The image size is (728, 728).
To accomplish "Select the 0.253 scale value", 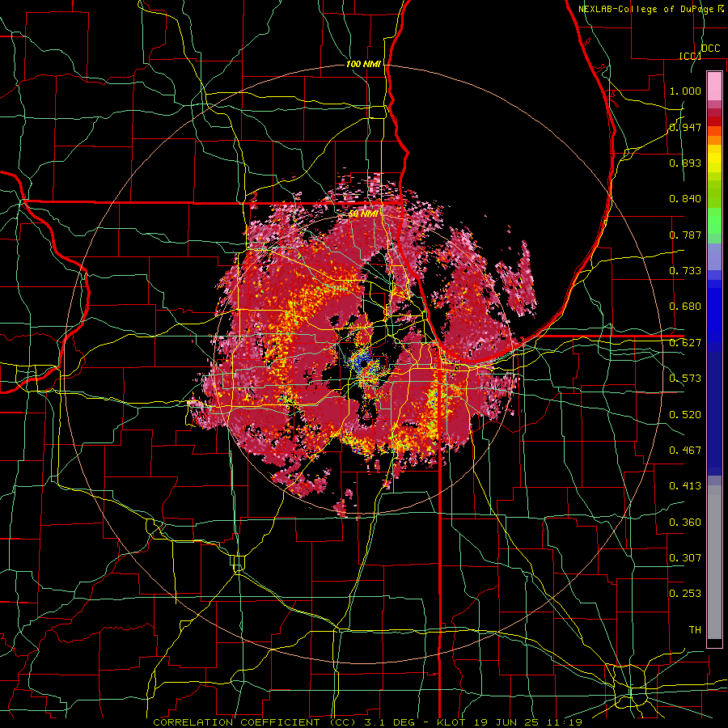I will tap(685, 594).
